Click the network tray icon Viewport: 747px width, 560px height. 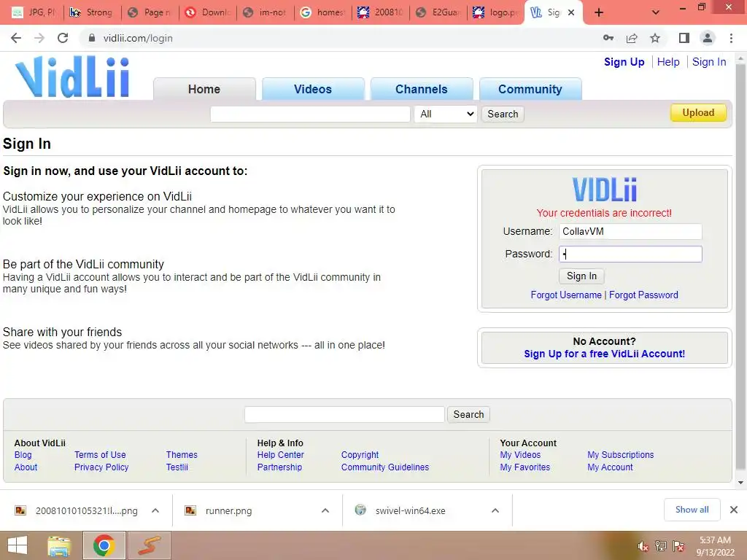pos(661,546)
